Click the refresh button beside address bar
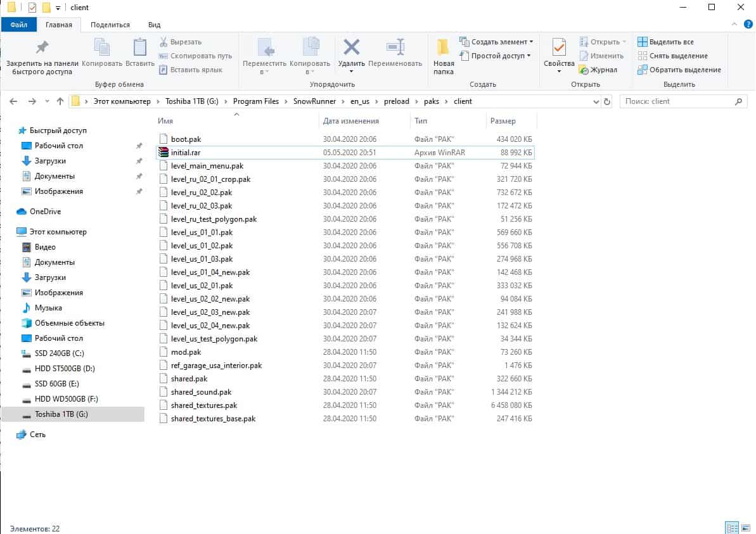 coord(607,101)
